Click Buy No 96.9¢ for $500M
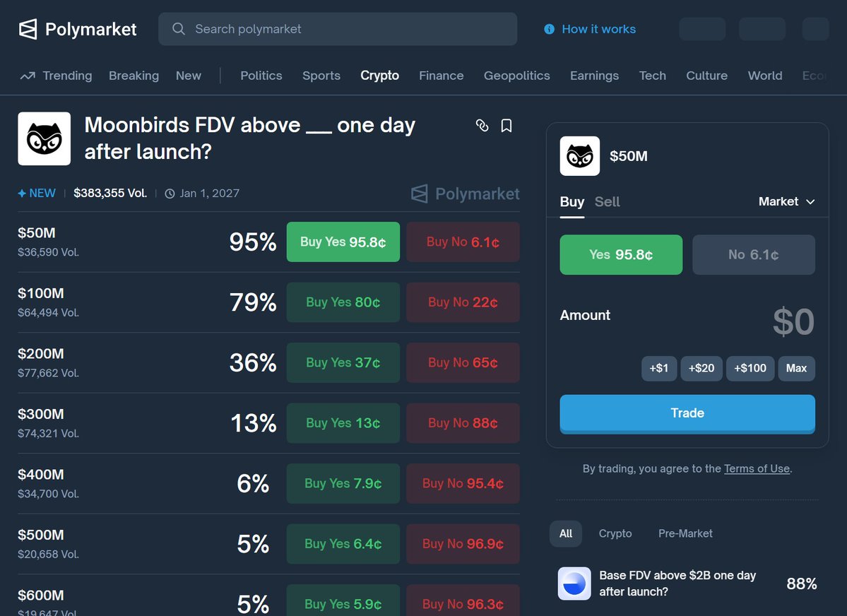 click(463, 544)
